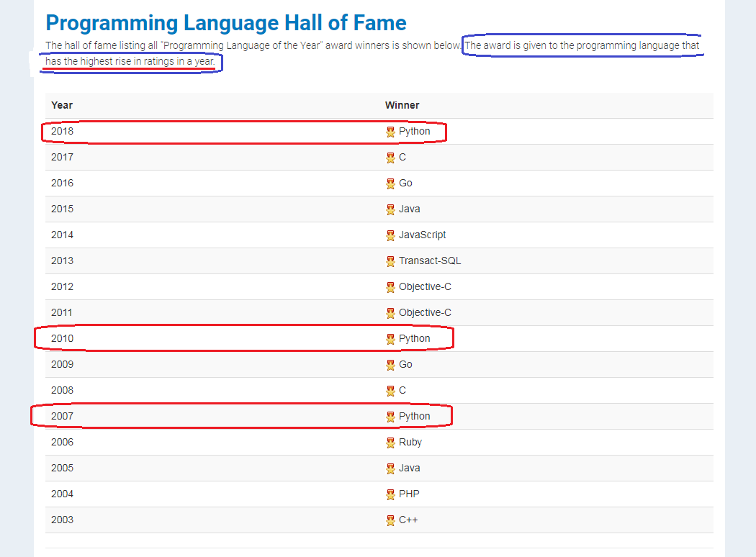
Task: Select the year cell 2011
Action: click(62, 313)
